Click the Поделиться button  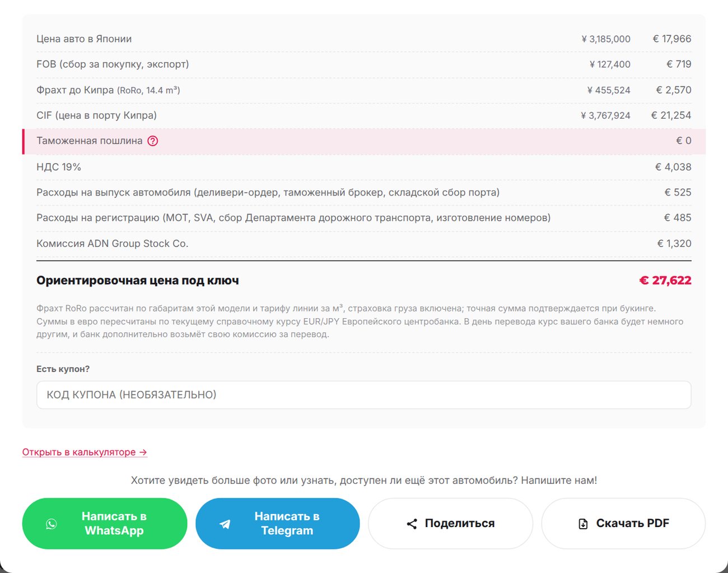point(450,524)
